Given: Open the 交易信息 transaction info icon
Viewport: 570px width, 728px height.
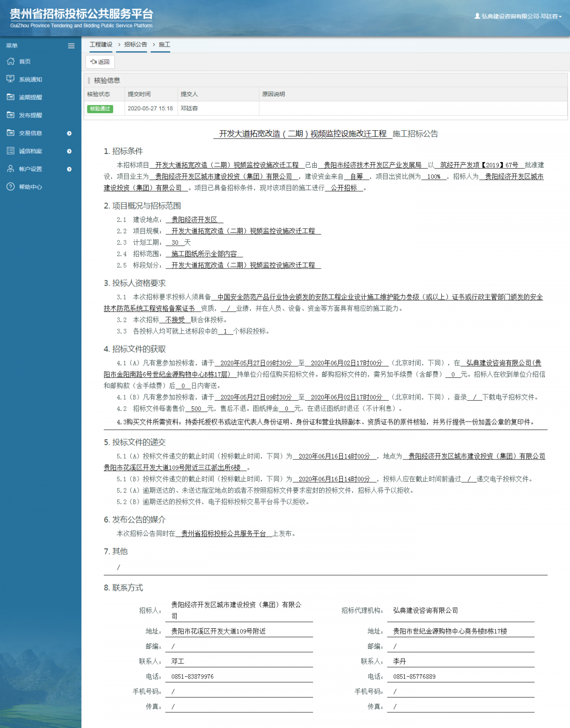Looking at the screenshot, I should tap(10, 133).
